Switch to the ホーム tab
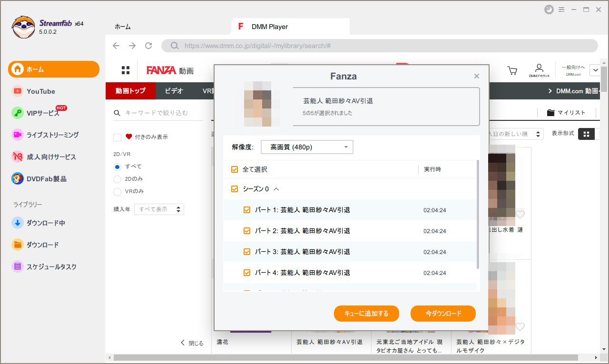 pos(122,27)
